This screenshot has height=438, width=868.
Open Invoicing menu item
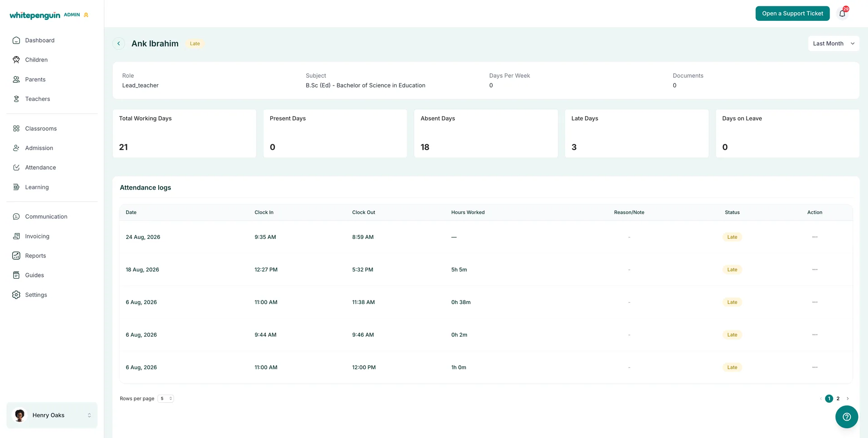tap(52, 236)
